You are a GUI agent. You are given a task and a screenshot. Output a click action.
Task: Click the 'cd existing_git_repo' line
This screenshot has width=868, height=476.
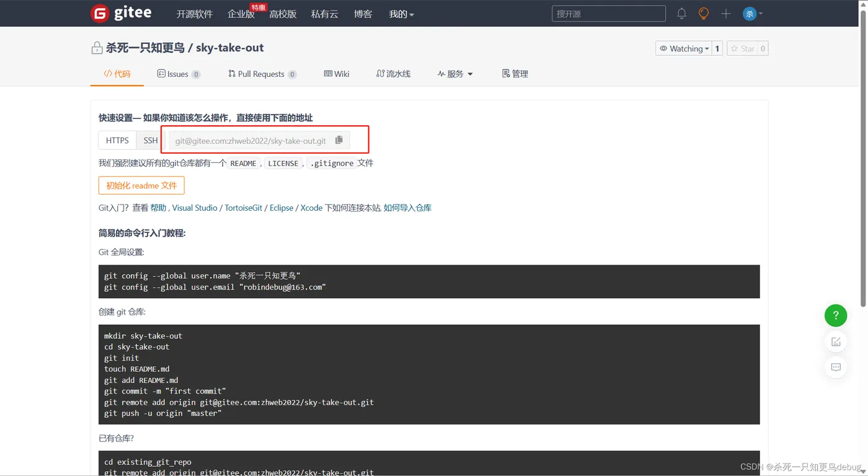(148, 462)
